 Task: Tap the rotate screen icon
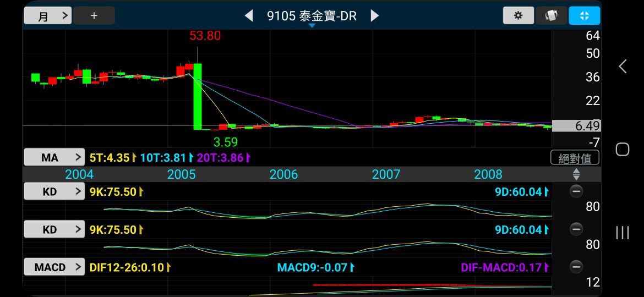[x=551, y=15]
